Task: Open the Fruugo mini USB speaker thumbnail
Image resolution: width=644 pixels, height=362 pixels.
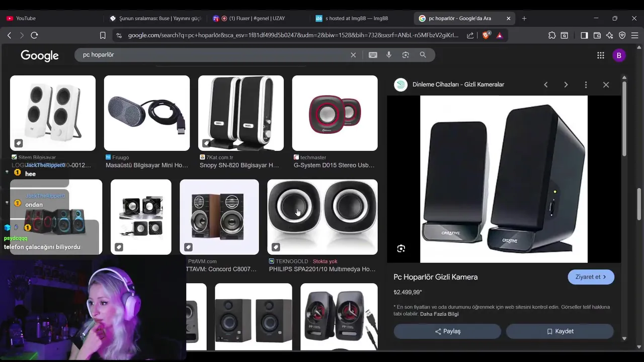Action: pos(147,113)
